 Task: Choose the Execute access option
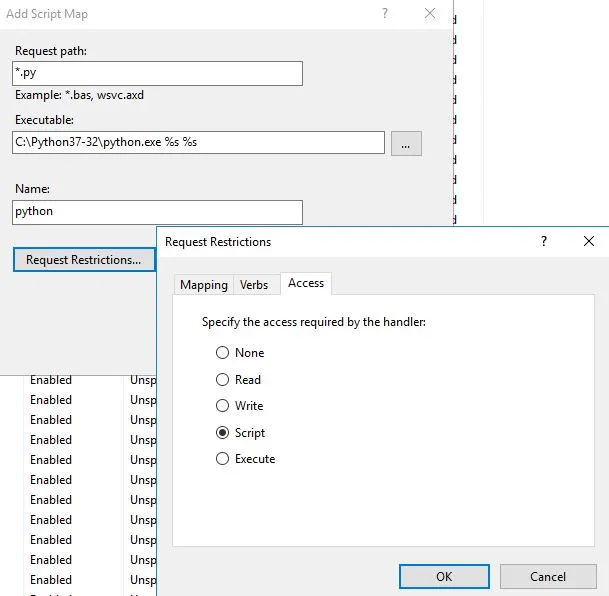222,459
